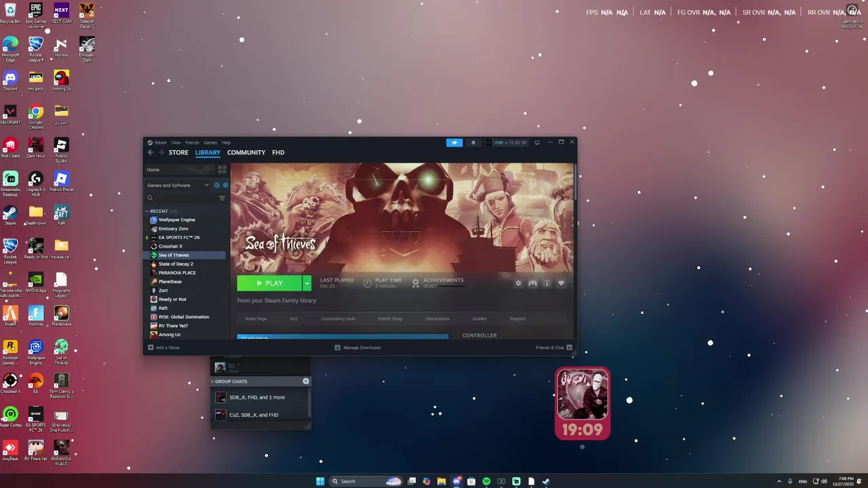The image size is (868, 488).
Task: Toggle show ready-to-play games filter icon
Action: pyautogui.click(x=225, y=185)
